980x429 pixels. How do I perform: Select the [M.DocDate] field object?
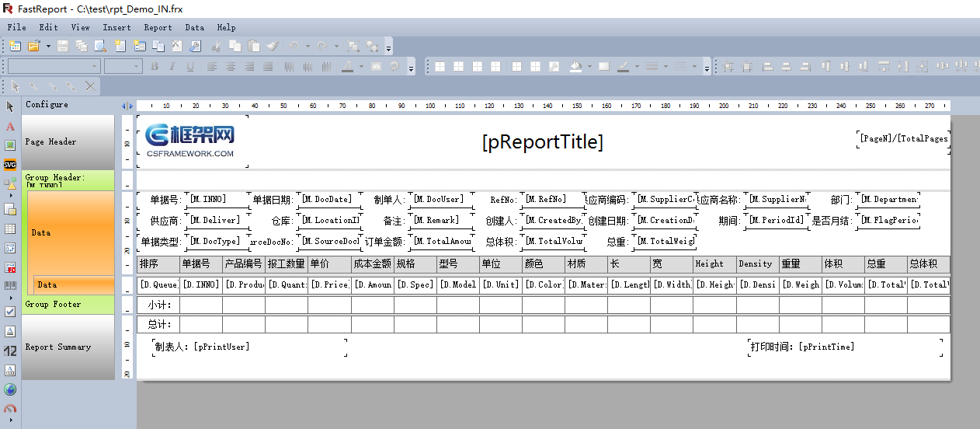[329, 200]
